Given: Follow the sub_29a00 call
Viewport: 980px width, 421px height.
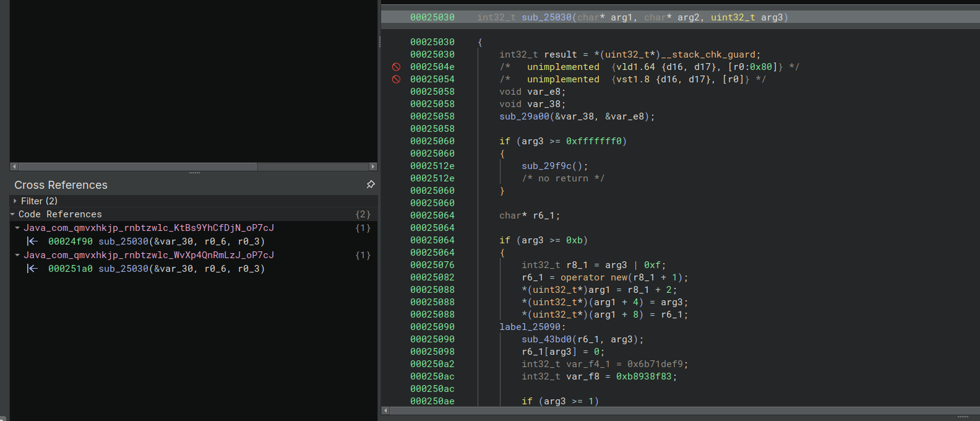Looking at the screenshot, I should (525, 116).
